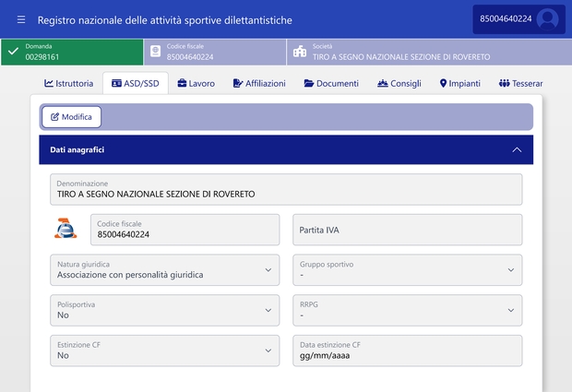Open the hamburger menu icon
572x392 pixels.
click(x=21, y=19)
